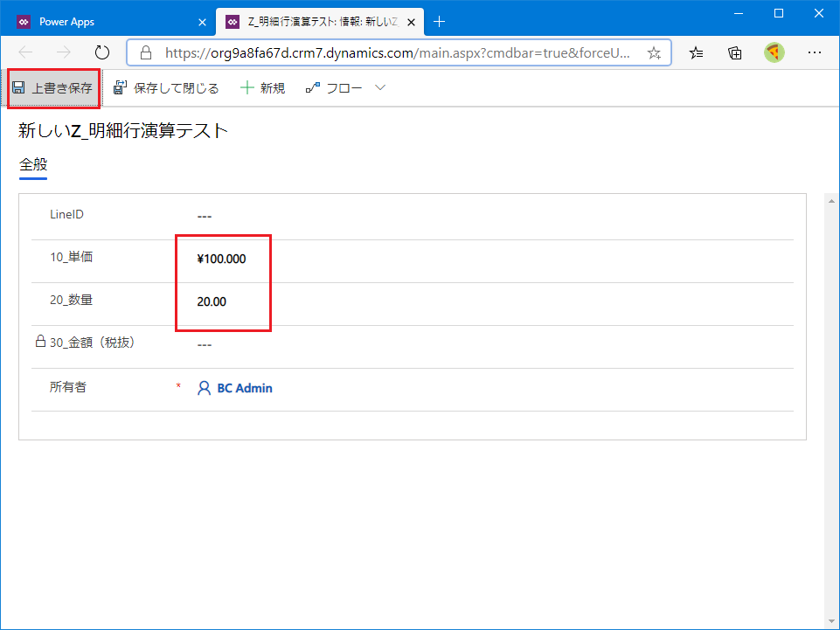
Task: Click 保存して閉じる save and close
Action: [167, 88]
